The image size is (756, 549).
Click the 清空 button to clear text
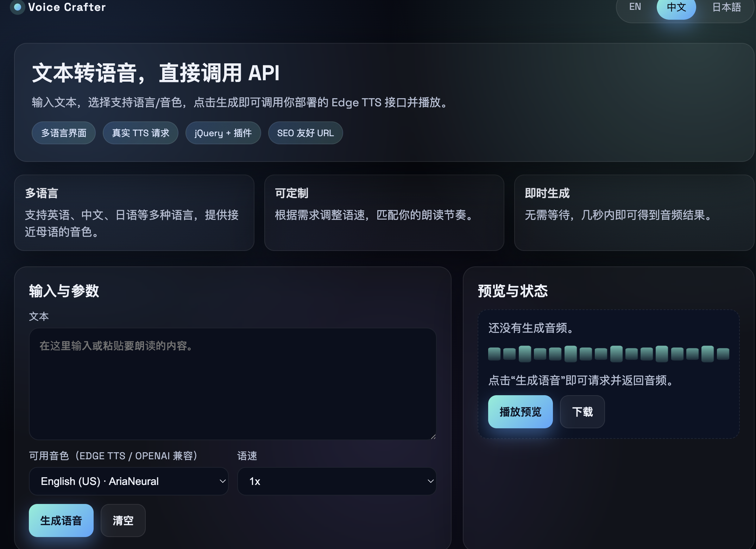123,520
